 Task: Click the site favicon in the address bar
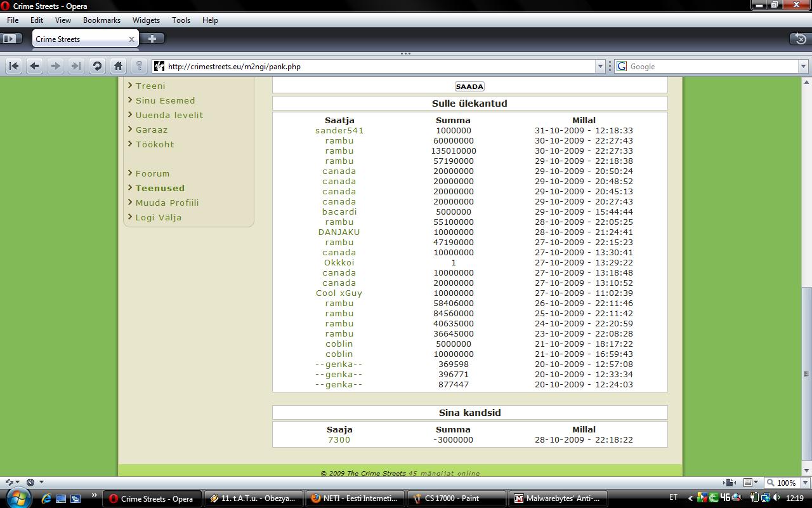point(159,66)
